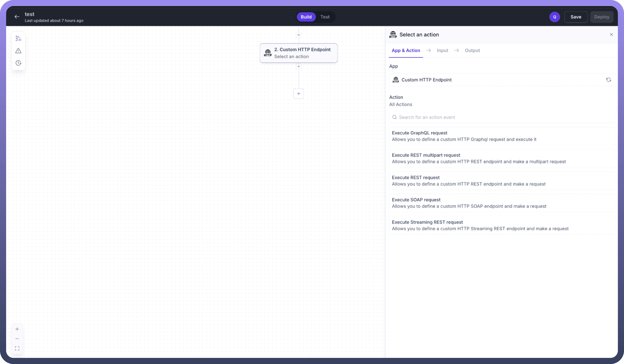The height and width of the screenshot is (364, 624).
Task: Close the Select an action panel
Action: click(611, 35)
